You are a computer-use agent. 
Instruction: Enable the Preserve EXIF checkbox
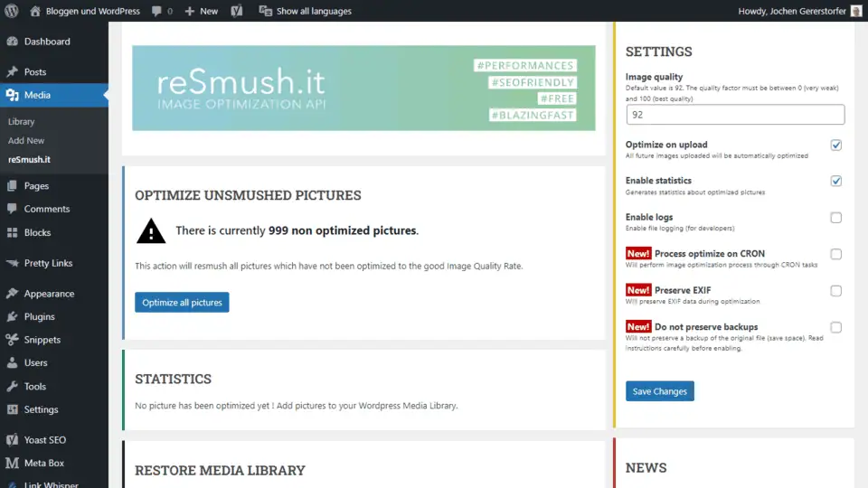[836, 291]
